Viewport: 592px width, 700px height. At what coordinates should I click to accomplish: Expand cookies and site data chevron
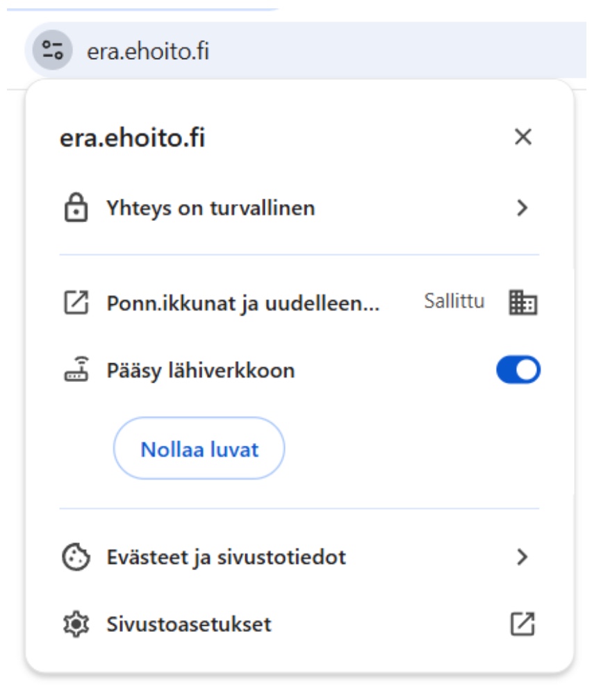click(523, 557)
